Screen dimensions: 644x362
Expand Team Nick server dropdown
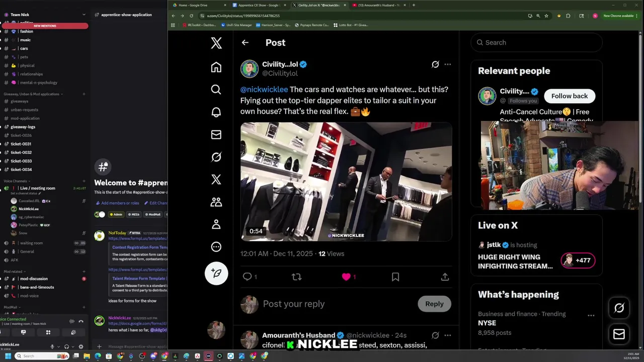point(84,15)
